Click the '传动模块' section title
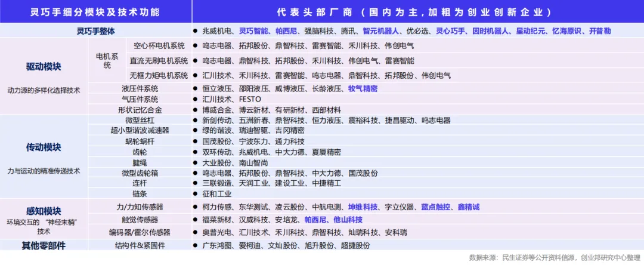 click(44, 147)
